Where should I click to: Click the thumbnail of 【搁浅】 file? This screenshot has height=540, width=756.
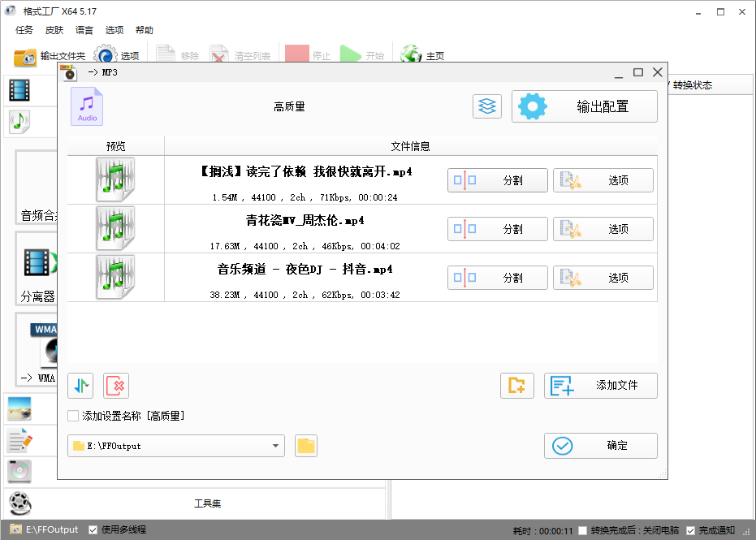click(x=115, y=179)
